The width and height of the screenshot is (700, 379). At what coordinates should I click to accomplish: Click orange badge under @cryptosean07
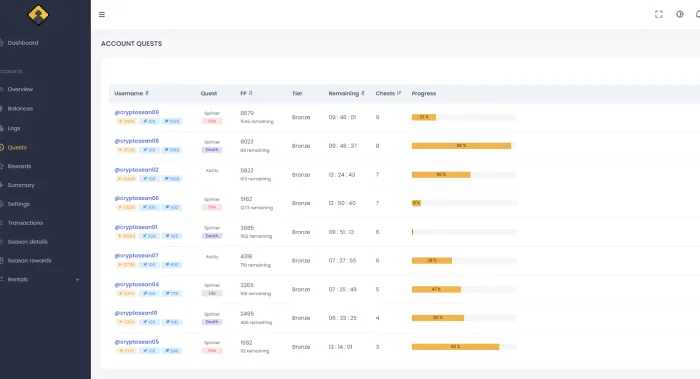[x=127, y=265]
